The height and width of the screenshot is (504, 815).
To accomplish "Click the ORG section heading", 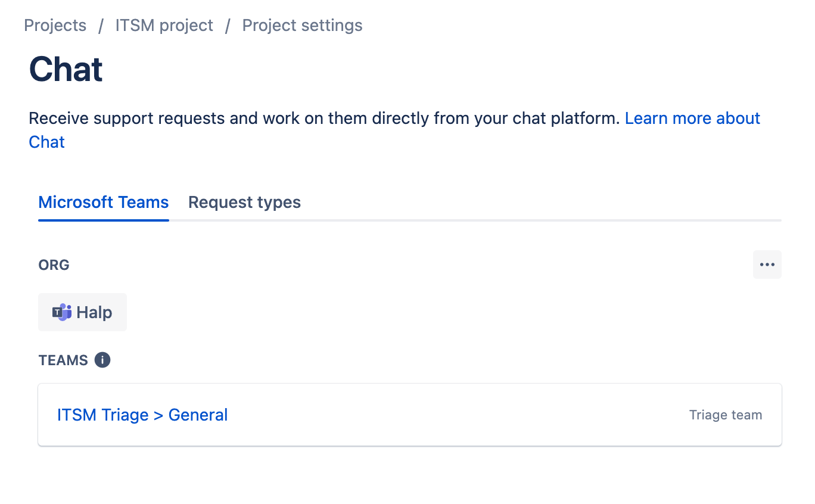I will coord(53,265).
